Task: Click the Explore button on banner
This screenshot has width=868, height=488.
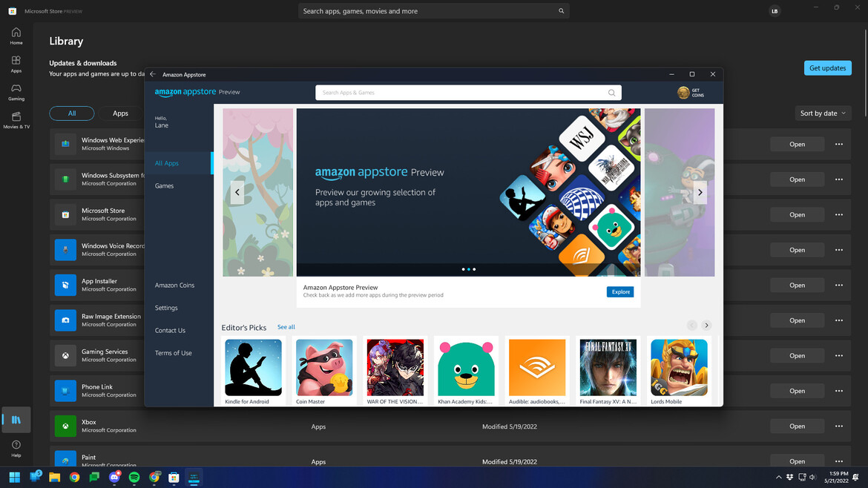Action: [620, 291]
